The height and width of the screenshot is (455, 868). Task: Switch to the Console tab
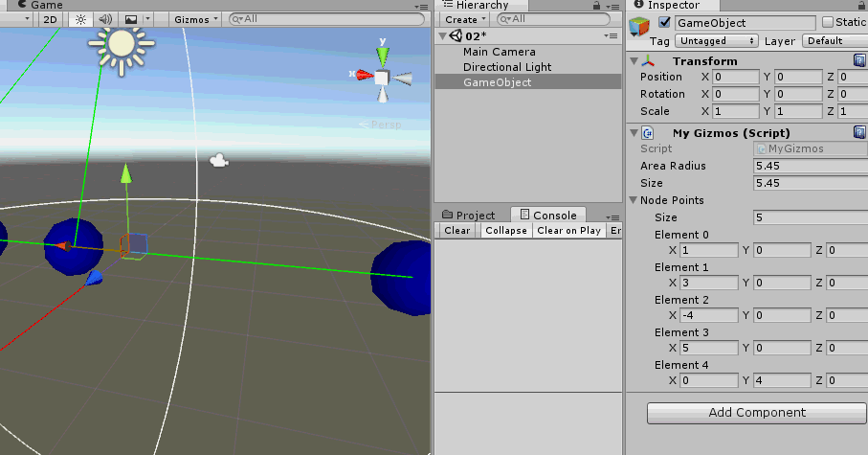pyautogui.click(x=548, y=215)
